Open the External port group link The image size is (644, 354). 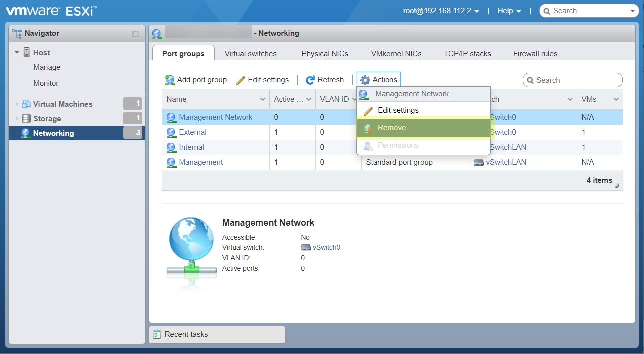tap(193, 132)
